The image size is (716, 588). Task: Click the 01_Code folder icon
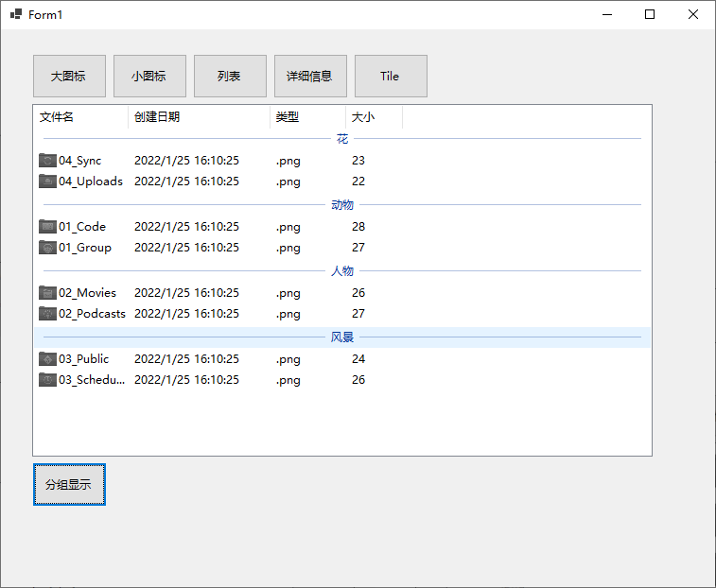pos(47,227)
